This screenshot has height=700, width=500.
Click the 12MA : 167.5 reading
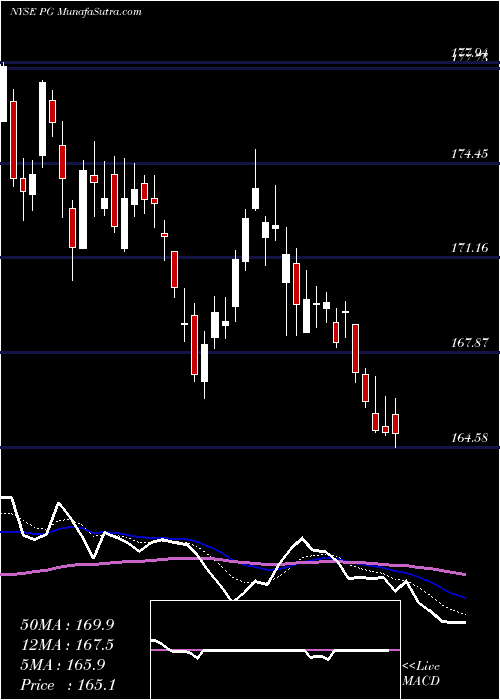(x=67, y=645)
